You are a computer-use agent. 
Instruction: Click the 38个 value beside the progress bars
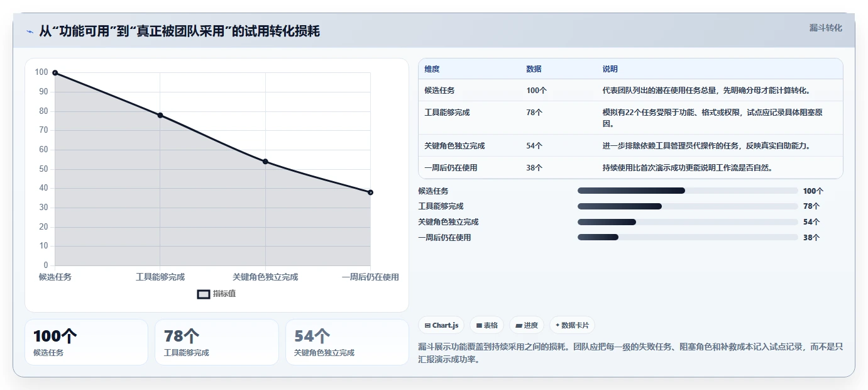(x=811, y=238)
